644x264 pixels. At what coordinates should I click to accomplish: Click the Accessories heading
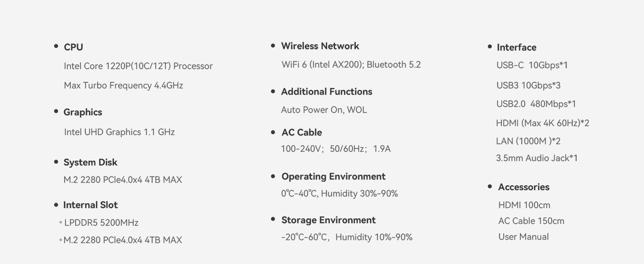[523, 187]
